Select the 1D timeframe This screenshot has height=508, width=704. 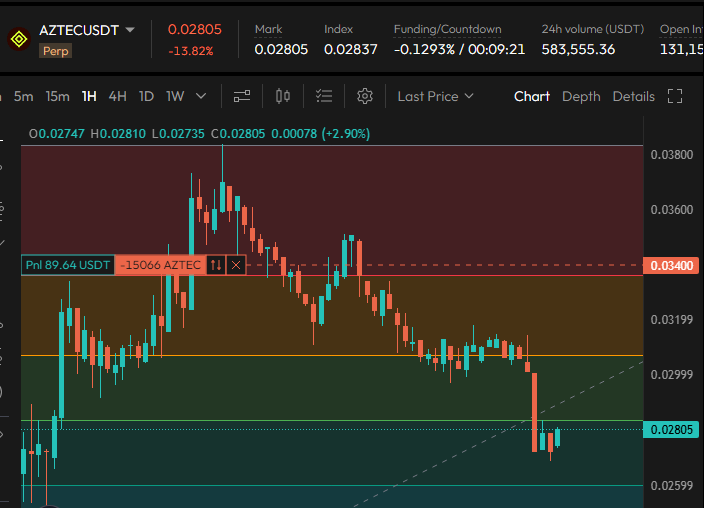pyautogui.click(x=146, y=96)
